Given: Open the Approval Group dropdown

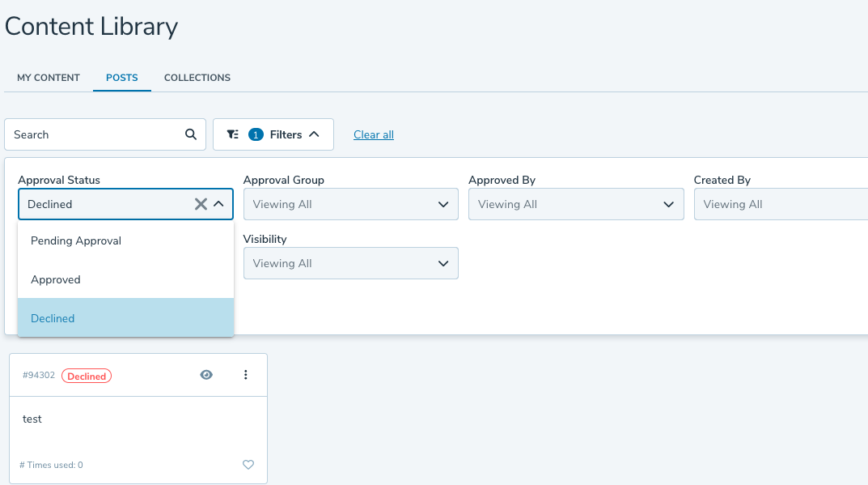Looking at the screenshot, I should click(350, 204).
